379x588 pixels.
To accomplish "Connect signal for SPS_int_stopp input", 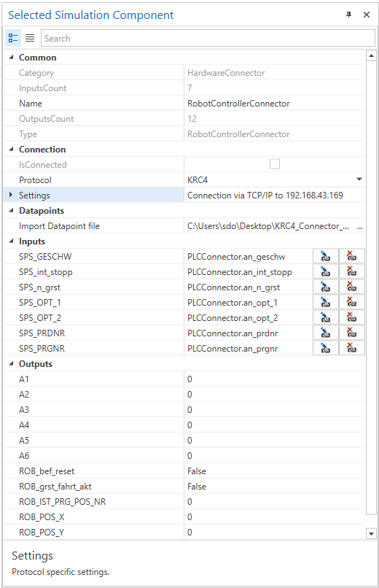I will (326, 272).
